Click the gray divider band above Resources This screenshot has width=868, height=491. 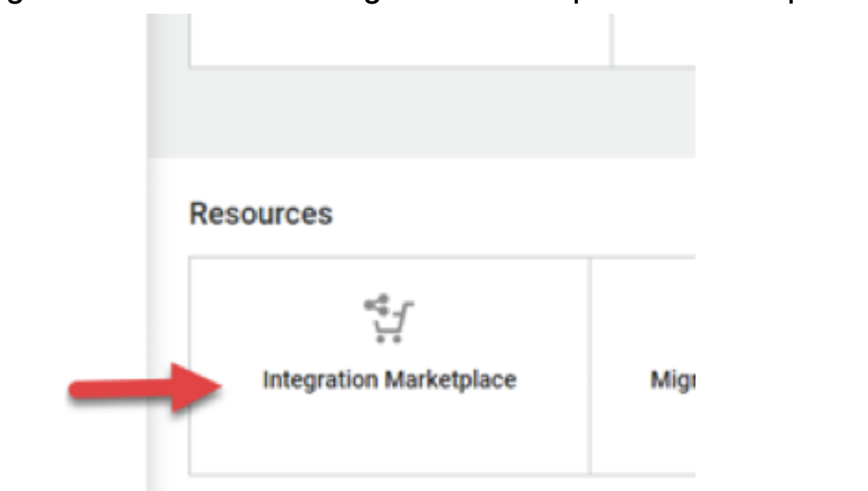coord(421,114)
